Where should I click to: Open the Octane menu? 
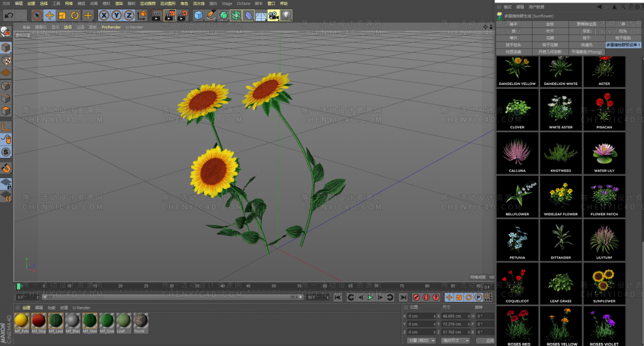point(243,3)
